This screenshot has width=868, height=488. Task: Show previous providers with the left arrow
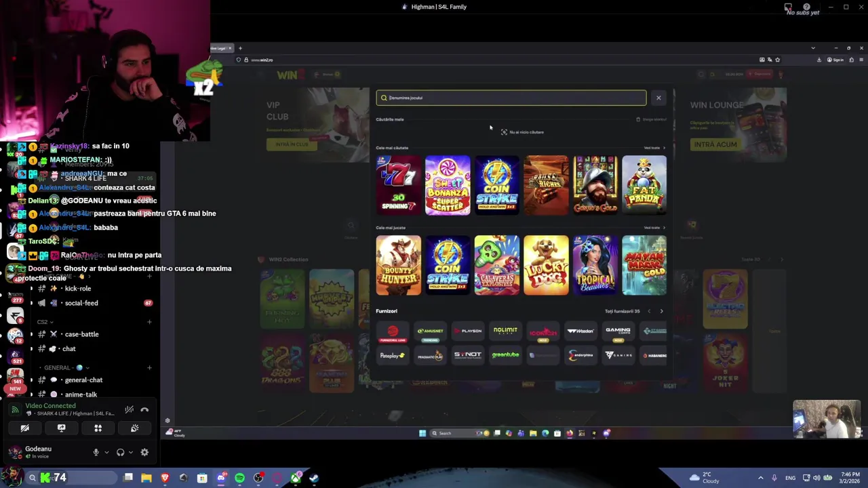(x=649, y=311)
